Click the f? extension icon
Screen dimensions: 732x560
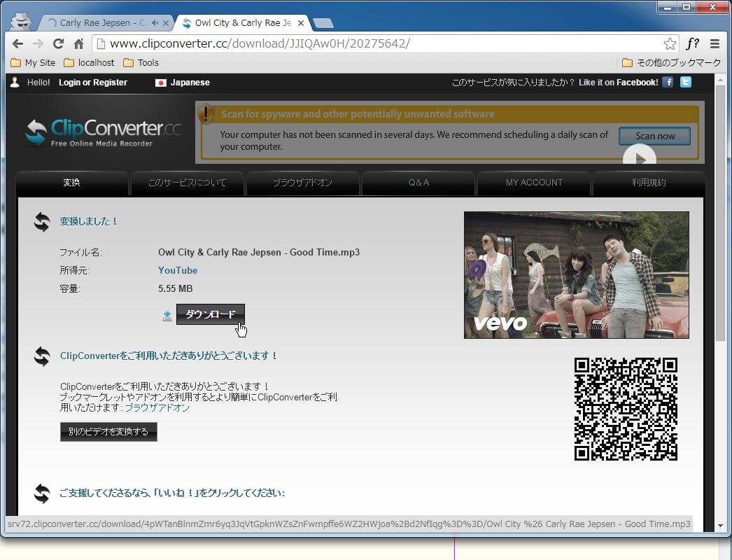point(692,44)
